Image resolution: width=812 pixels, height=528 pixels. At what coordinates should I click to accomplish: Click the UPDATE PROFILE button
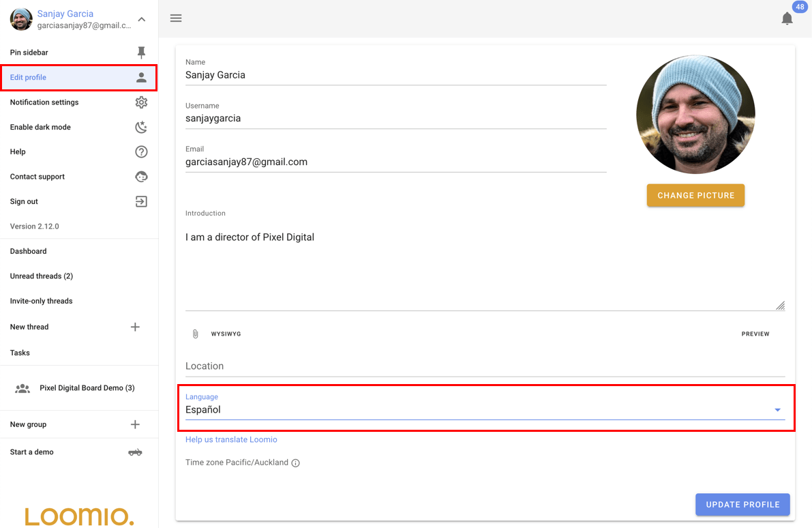coord(742,505)
